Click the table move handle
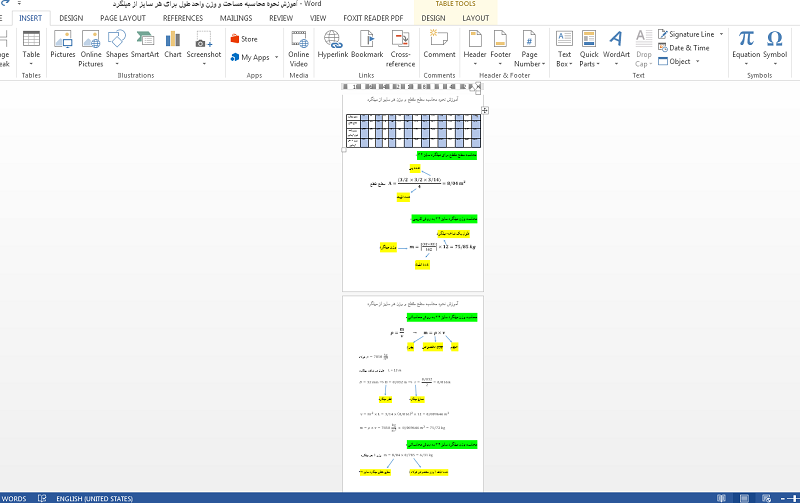800x503 pixels. click(x=485, y=110)
